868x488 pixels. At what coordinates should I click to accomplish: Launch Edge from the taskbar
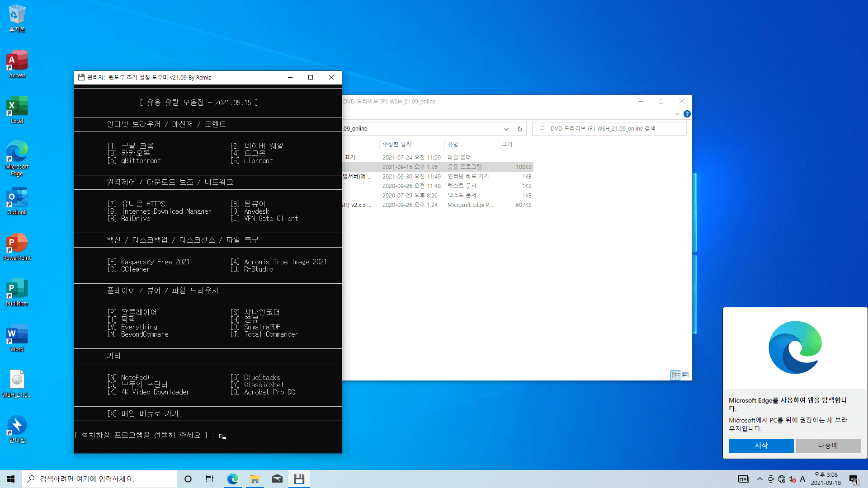click(233, 479)
